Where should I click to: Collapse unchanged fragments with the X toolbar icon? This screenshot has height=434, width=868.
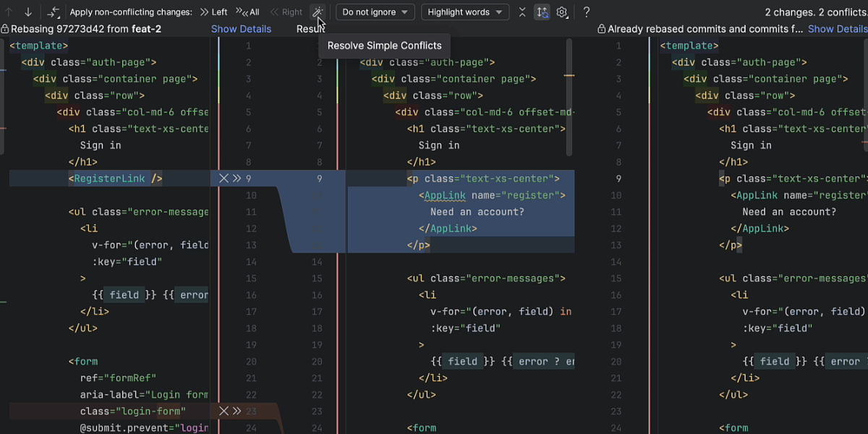coord(522,12)
